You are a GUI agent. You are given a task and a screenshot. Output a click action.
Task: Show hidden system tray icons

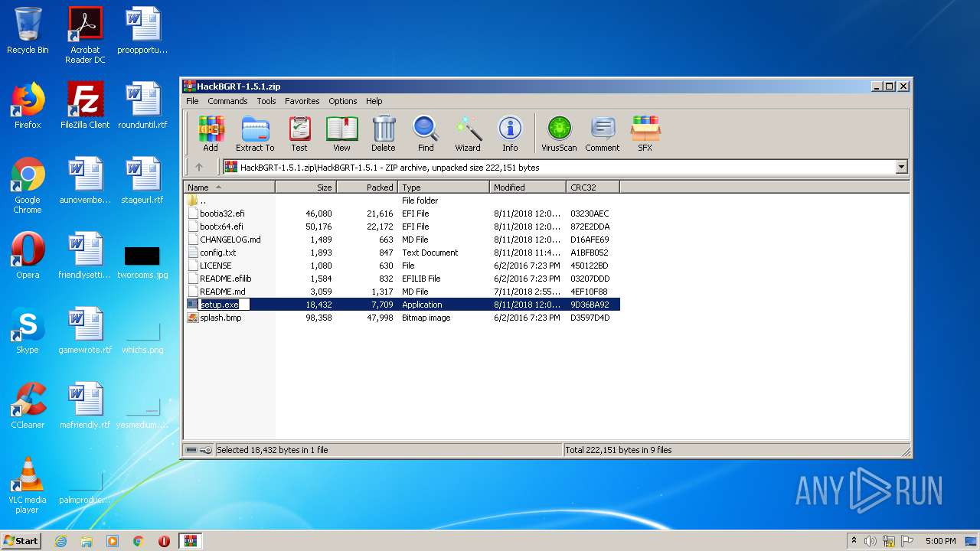(854, 541)
